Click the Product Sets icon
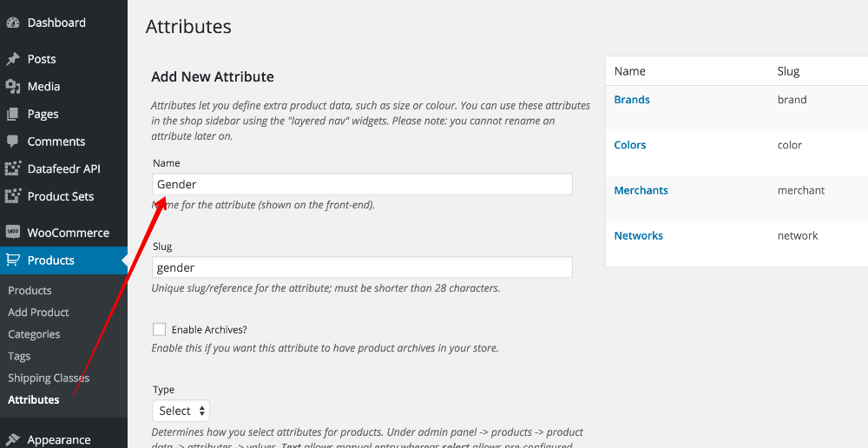The image size is (868, 448). click(x=13, y=196)
